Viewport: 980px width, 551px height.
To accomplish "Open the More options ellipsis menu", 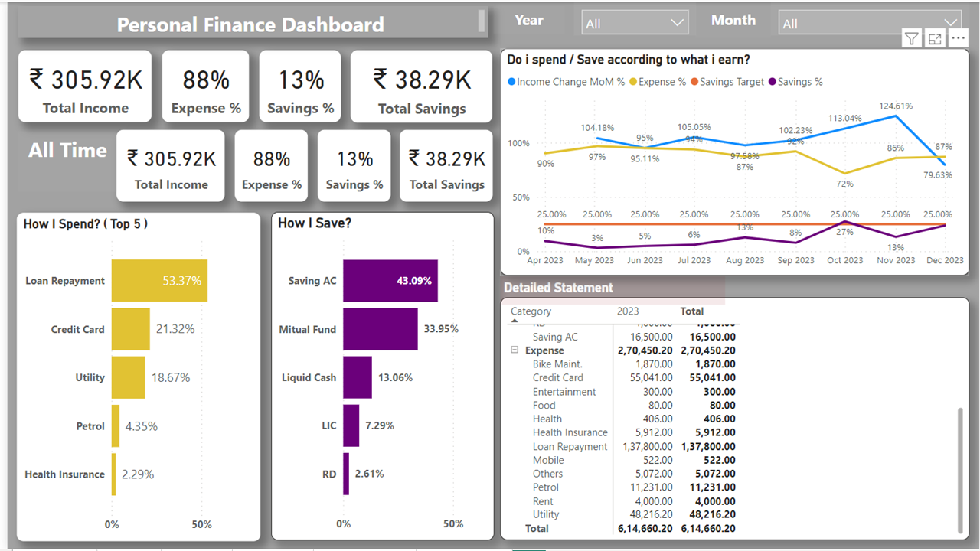I will [958, 38].
